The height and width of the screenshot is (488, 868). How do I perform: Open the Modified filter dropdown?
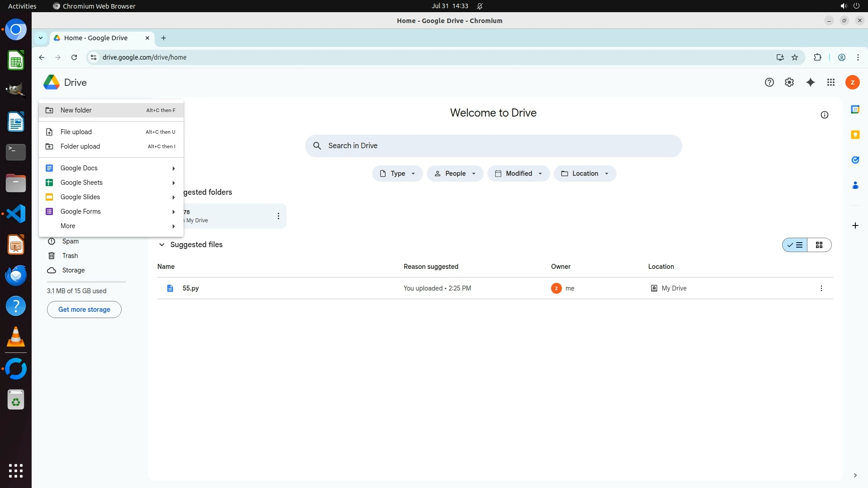(519, 174)
